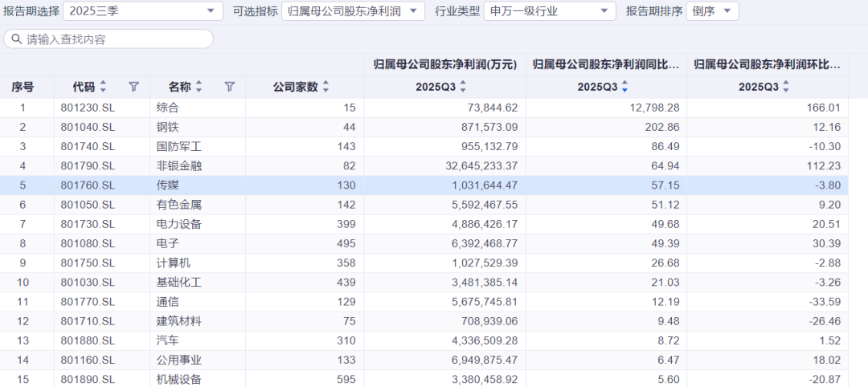Click code 801880.SL
The image size is (868, 387).
88,341
